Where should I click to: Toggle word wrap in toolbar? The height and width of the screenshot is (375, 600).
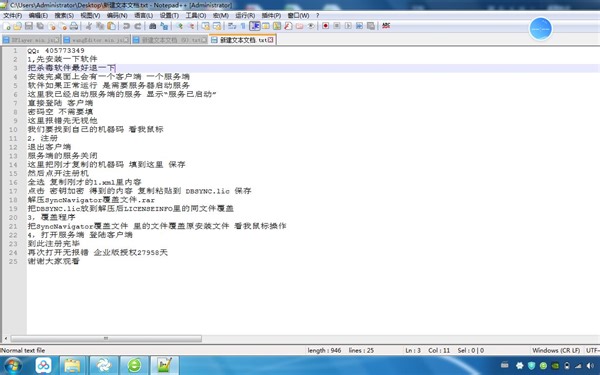pyautogui.click(x=231, y=26)
